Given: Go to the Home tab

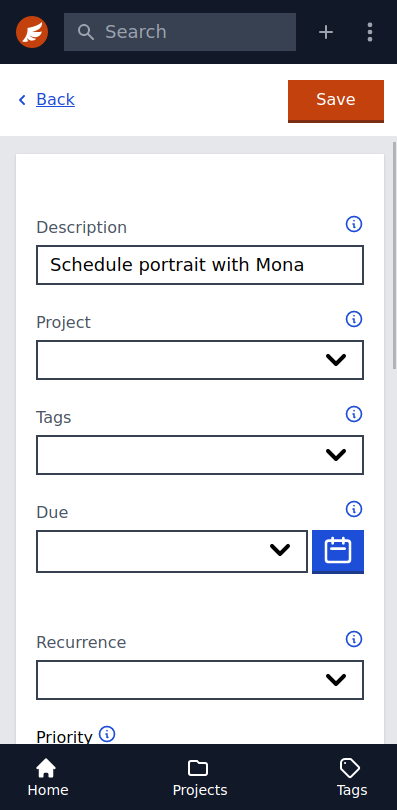Looking at the screenshot, I should tap(47, 777).
